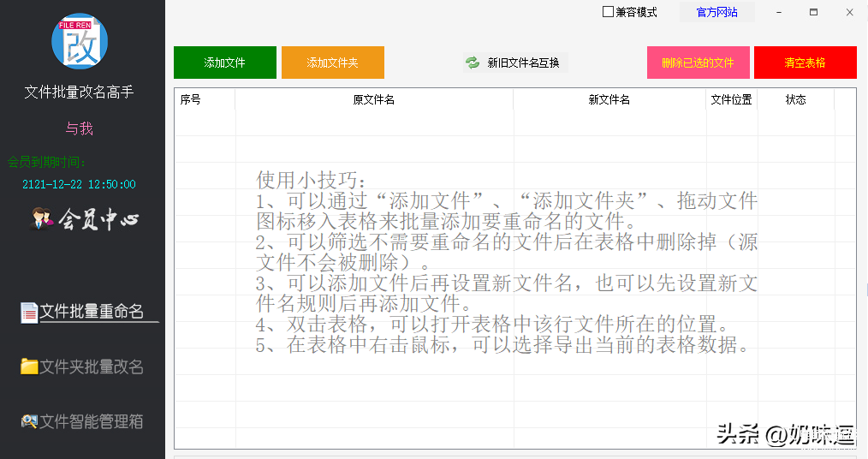Click the 状态 column header
The height and width of the screenshot is (459, 868).
(x=795, y=99)
